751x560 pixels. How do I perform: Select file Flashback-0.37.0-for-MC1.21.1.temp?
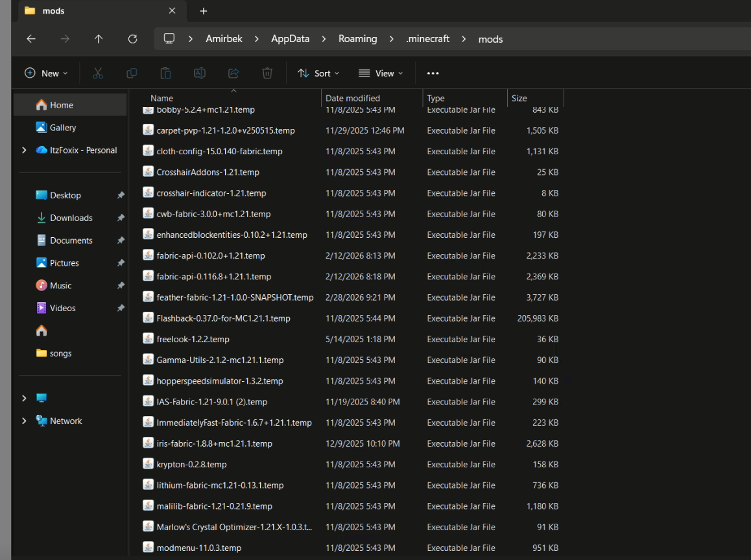(x=352, y=318)
